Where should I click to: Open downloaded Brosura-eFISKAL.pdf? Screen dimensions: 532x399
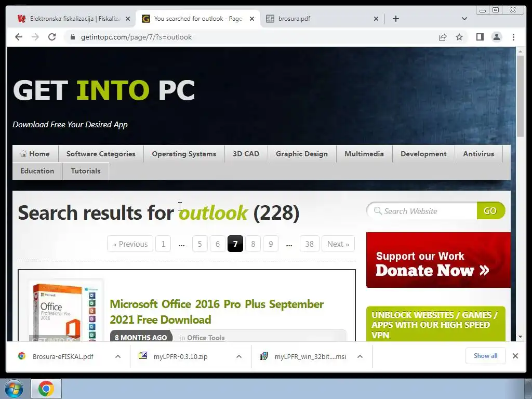coord(63,356)
